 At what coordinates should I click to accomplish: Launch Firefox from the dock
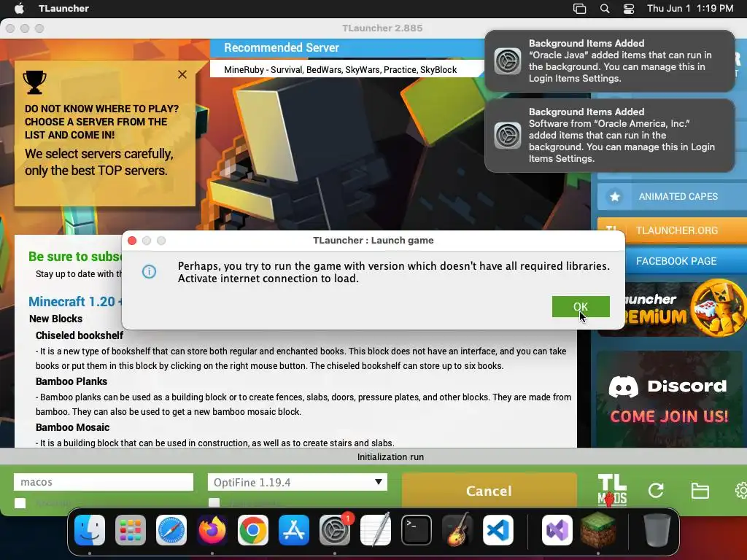(212, 530)
